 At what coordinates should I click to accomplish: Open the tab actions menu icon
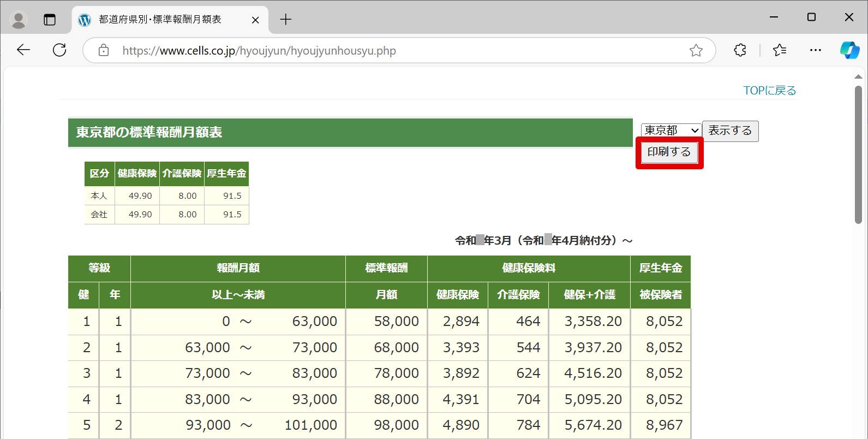(50, 20)
